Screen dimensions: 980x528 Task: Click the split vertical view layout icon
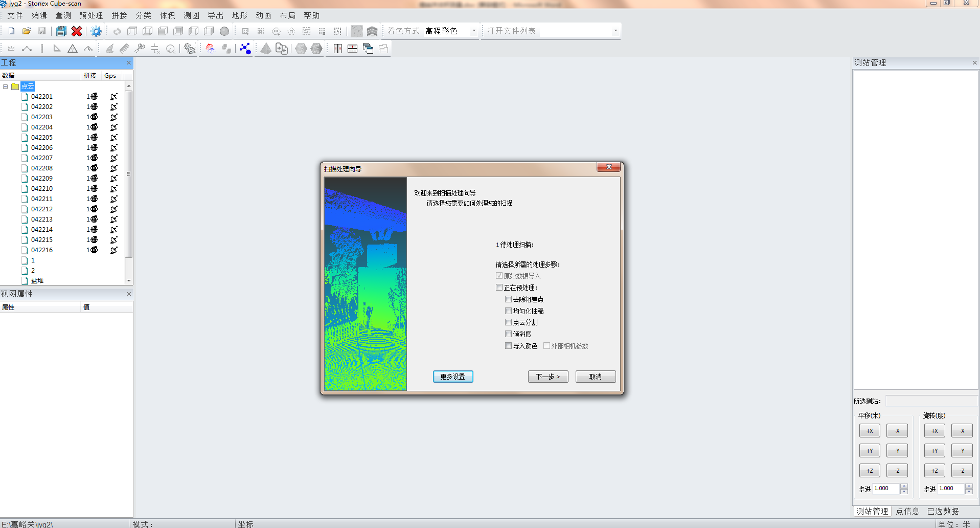(x=337, y=49)
